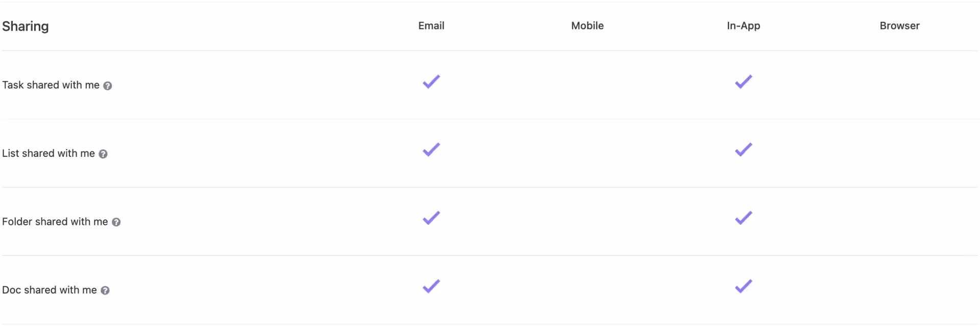Image resolution: width=980 pixels, height=326 pixels.
Task: Toggle In-App notifications for "List shared with me"
Action: tap(743, 150)
